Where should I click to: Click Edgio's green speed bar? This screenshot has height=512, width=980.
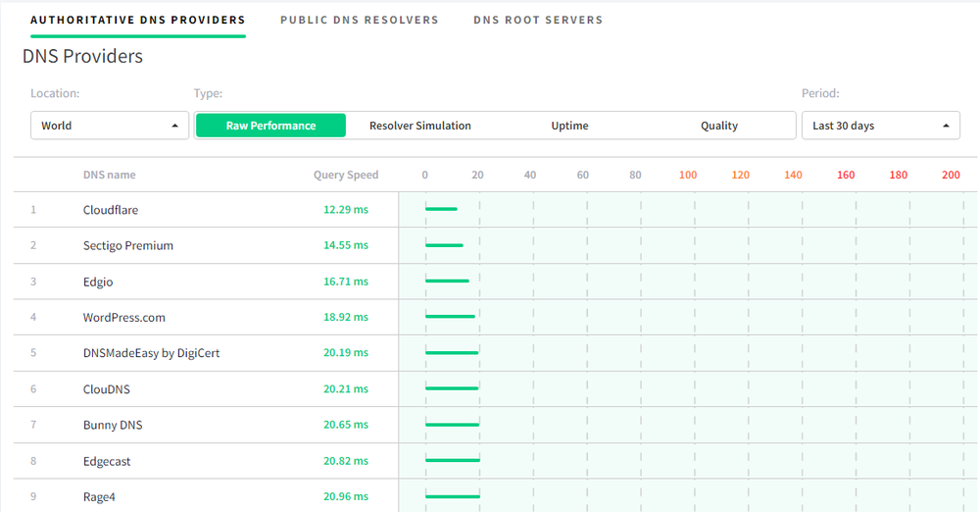click(x=447, y=282)
